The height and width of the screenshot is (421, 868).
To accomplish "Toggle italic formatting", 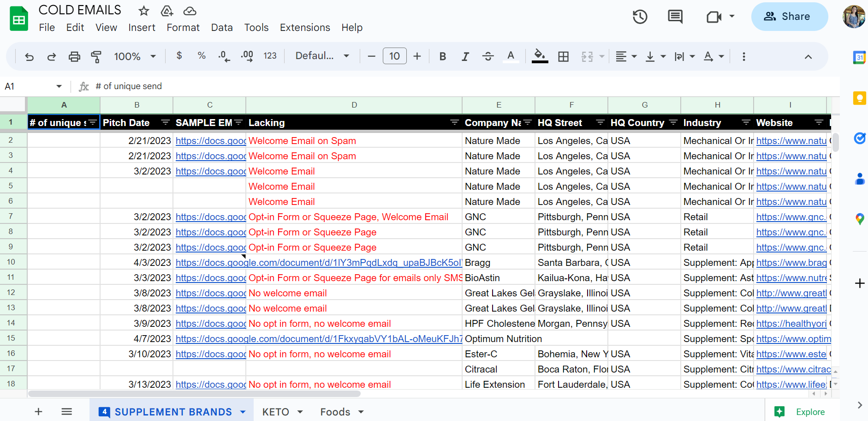I will click(x=465, y=56).
